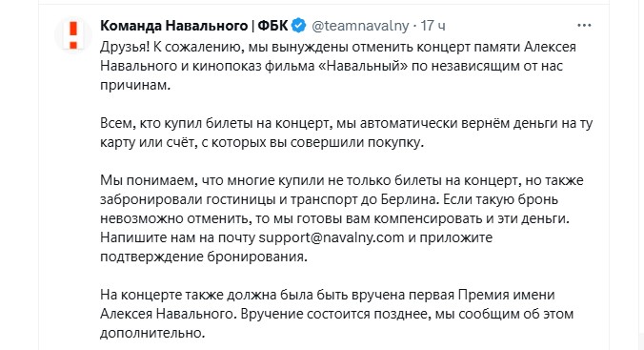The width and height of the screenshot is (644, 350).
Task: Click the word причинам. ending first paragraph
Action: [x=135, y=85]
